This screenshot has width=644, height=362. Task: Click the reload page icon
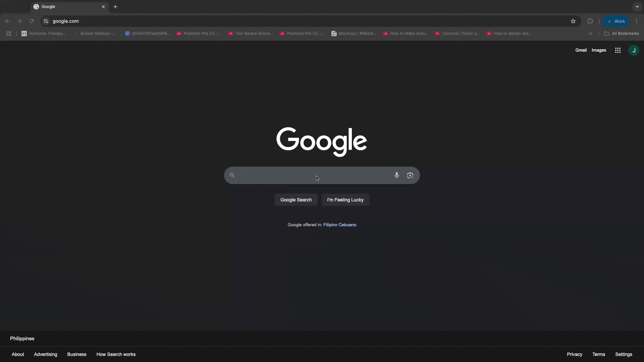(x=32, y=21)
